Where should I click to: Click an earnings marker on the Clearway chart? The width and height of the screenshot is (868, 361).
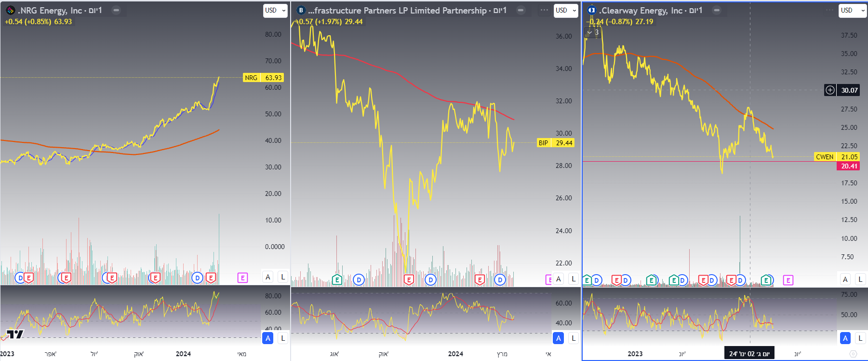coord(586,279)
